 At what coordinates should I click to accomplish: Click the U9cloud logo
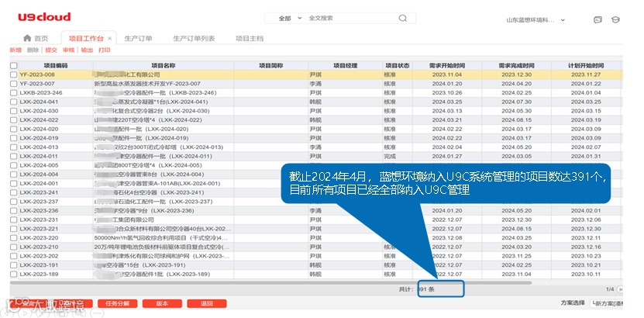[44, 17]
